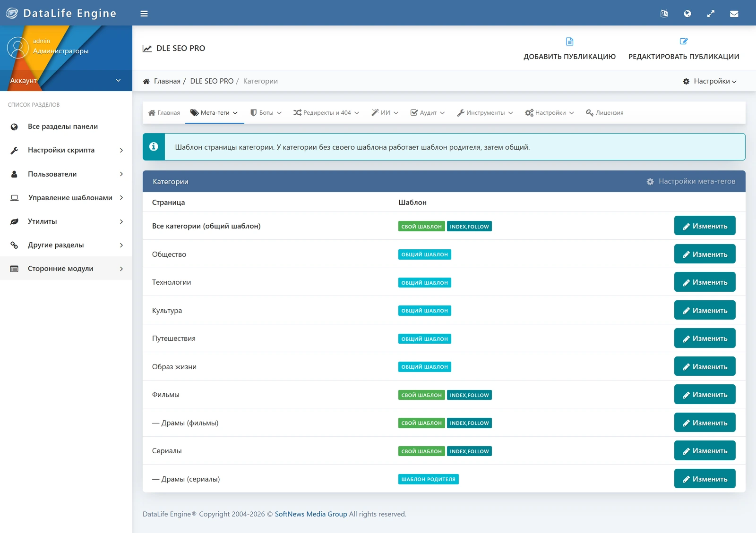756x533 pixels.
Task: Toggle fullscreen mode with the expand icon
Action: (x=711, y=14)
